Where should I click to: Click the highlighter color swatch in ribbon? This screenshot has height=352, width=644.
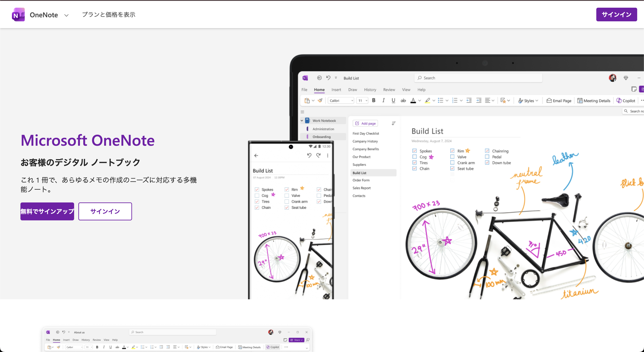[x=427, y=101]
